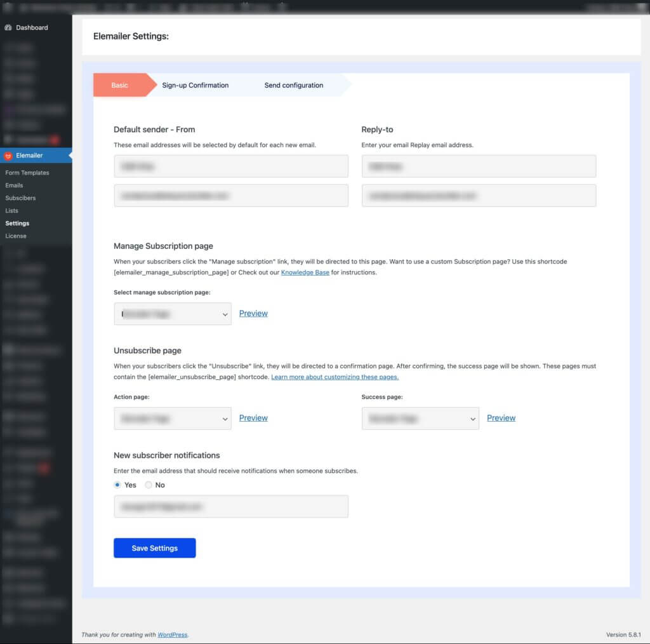
Task: Click the 'Manage Subscription page' heading
Action: pyautogui.click(x=163, y=246)
